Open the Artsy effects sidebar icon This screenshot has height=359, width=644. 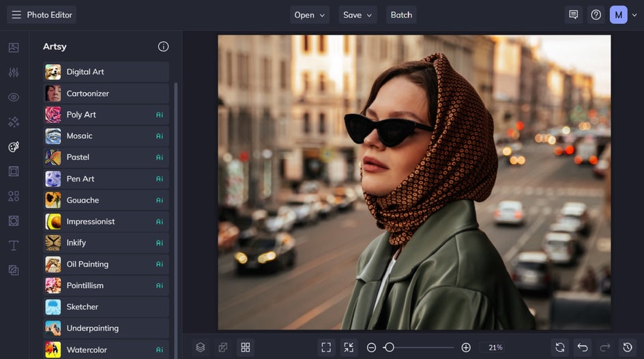[14, 147]
